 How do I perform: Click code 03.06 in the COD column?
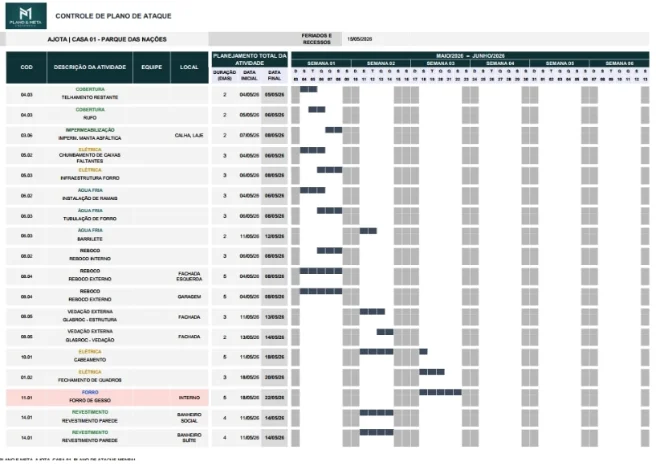pyautogui.click(x=26, y=135)
